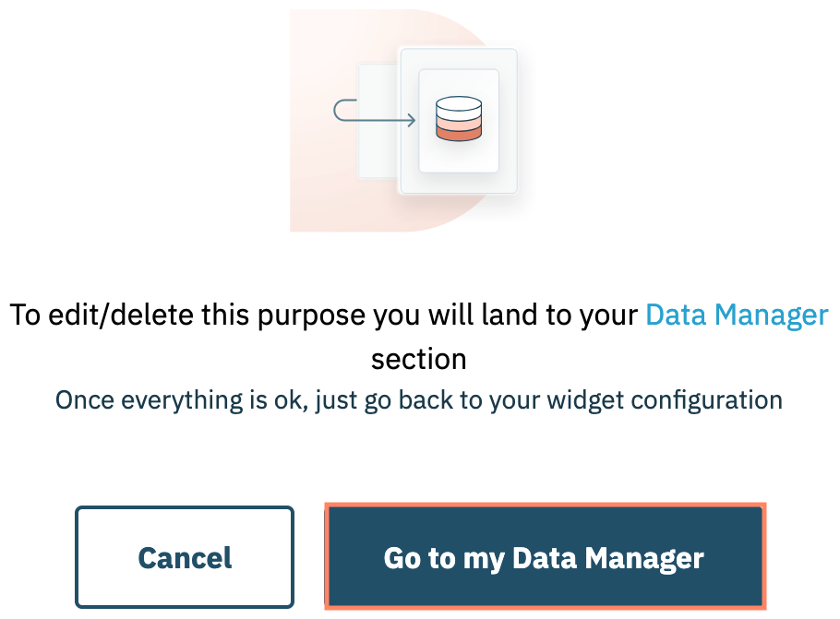Click the Cancel button
Screen dimensions: 840x619
[185, 557]
